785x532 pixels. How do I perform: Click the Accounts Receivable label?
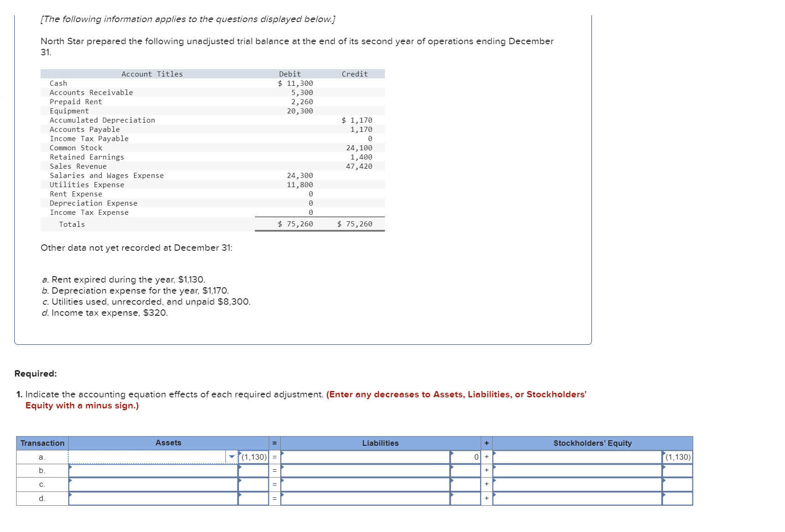coord(91,93)
